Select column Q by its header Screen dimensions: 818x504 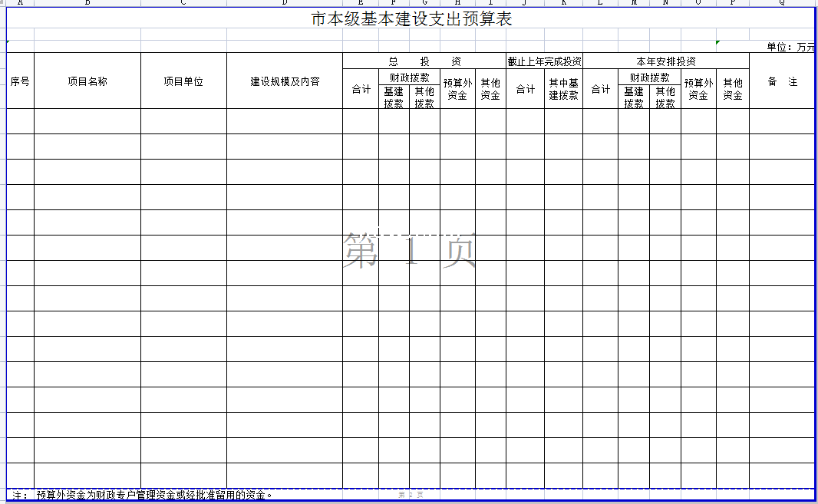pyautogui.click(x=782, y=2)
